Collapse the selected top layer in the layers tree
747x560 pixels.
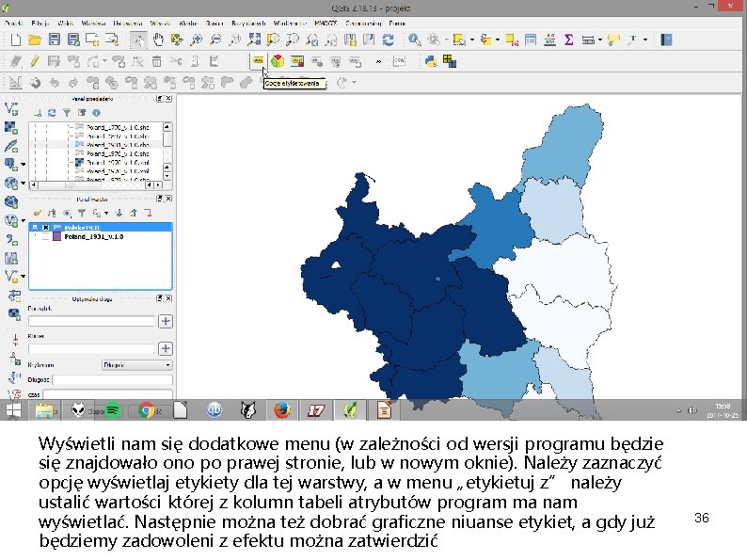[35, 228]
